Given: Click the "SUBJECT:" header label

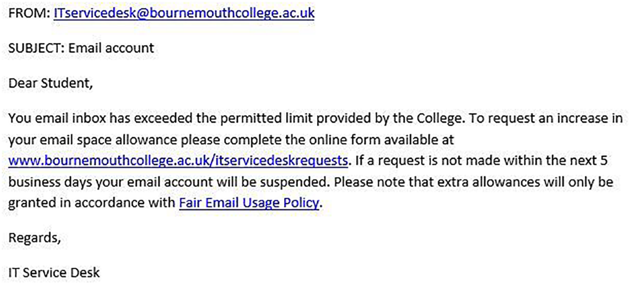Looking at the screenshot, I should pyautogui.click(x=36, y=48).
